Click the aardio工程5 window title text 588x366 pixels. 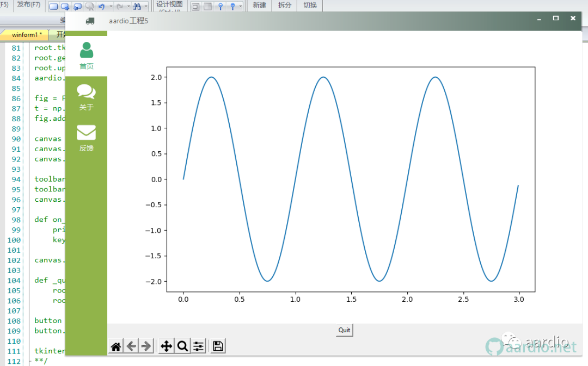click(128, 21)
